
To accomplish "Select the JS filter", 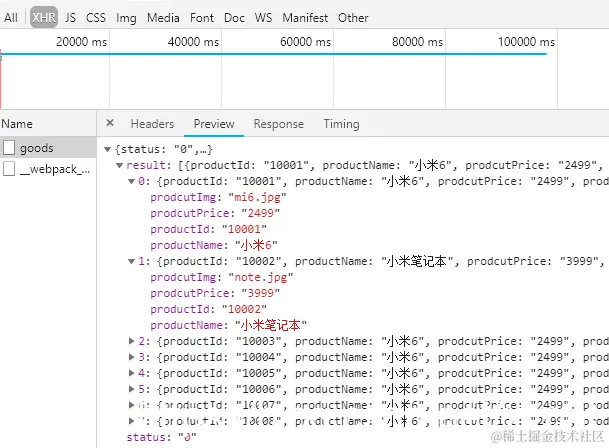I will click(x=70, y=17).
